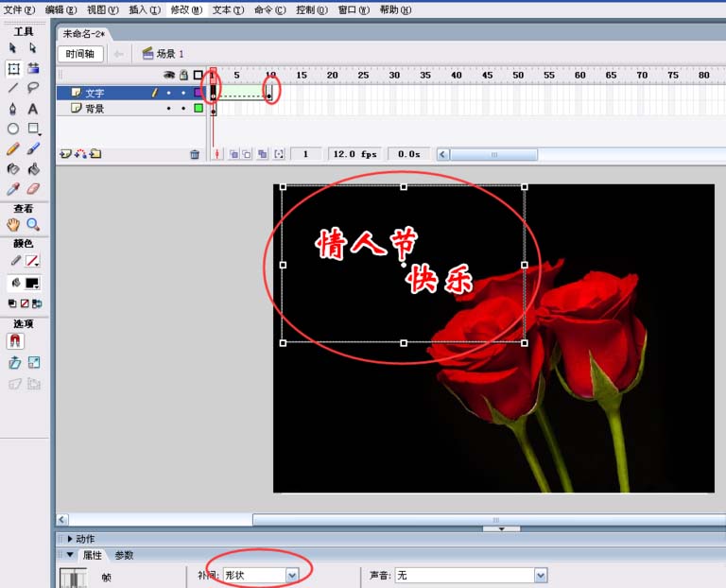This screenshot has height=588, width=726.
Task: Open the 声音 sound dropdown
Action: click(x=541, y=576)
